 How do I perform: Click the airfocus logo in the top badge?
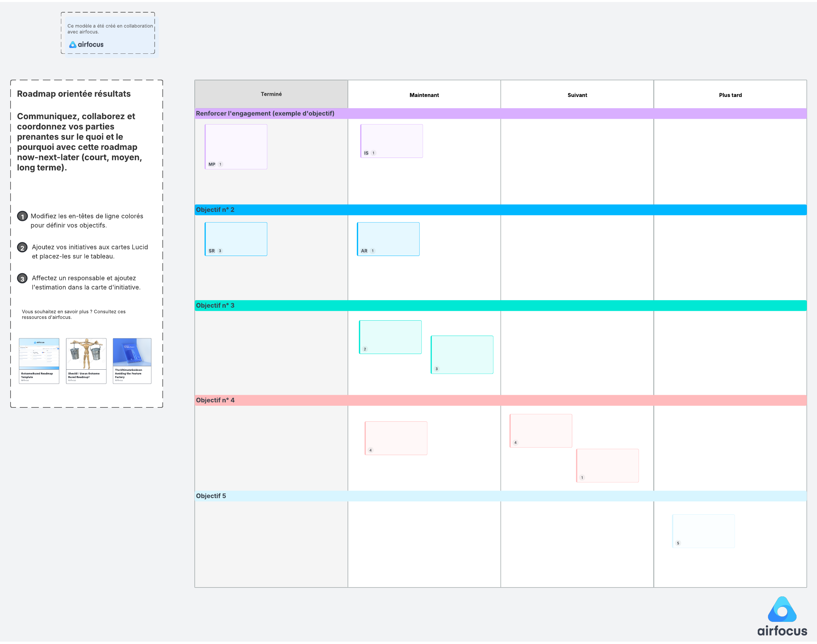(x=86, y=45)
